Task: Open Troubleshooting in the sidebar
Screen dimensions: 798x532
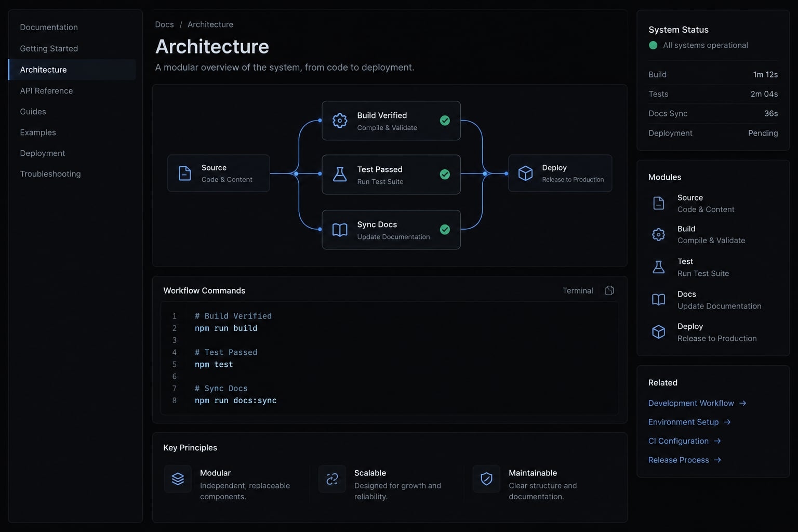Action: (x=50, y=174)
